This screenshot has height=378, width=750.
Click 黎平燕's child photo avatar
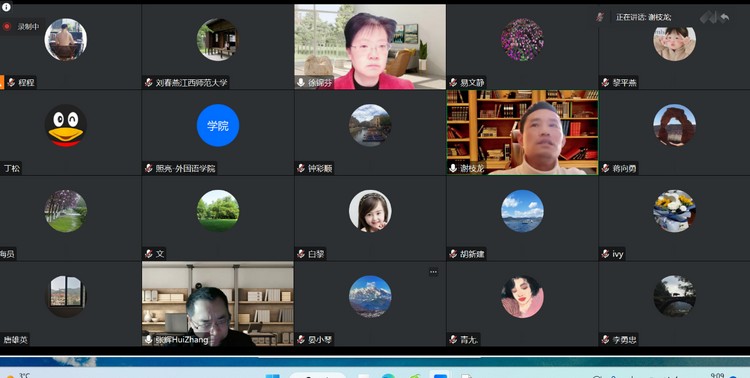pos(674,43)
